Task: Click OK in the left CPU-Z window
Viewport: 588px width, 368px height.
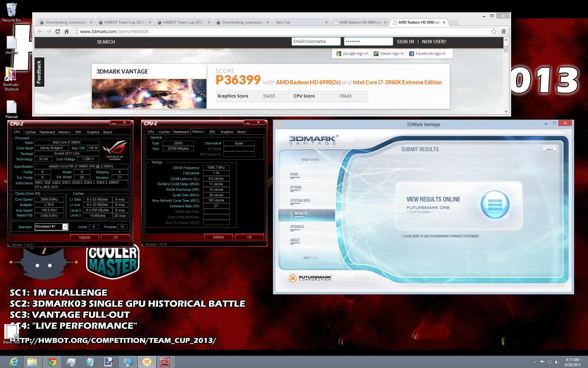Action: click(115, 237)
